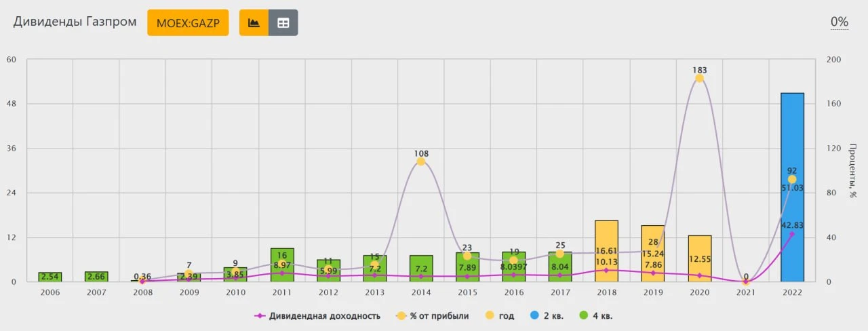Click the 2021 x-axis label
This screenshot has height=331, width=868.
coord(745,292)
